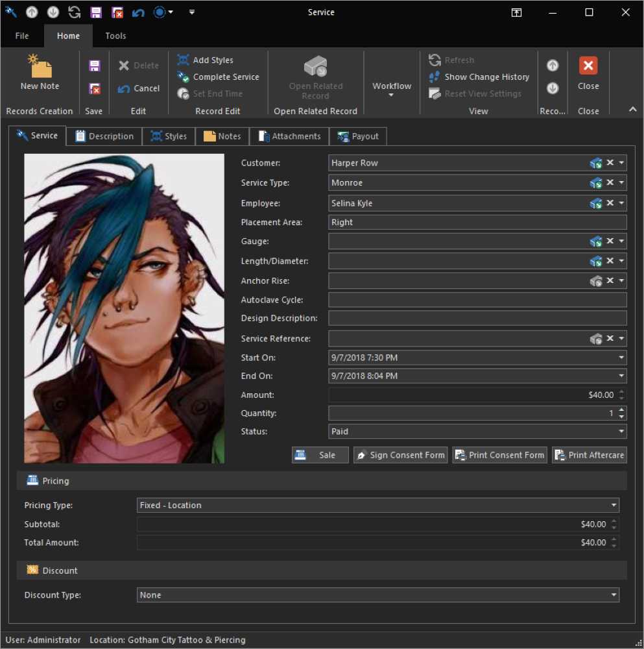Viewport: 644px width, 649px height.
Task: Open the Attachments tab
Action: click(289, 136)
